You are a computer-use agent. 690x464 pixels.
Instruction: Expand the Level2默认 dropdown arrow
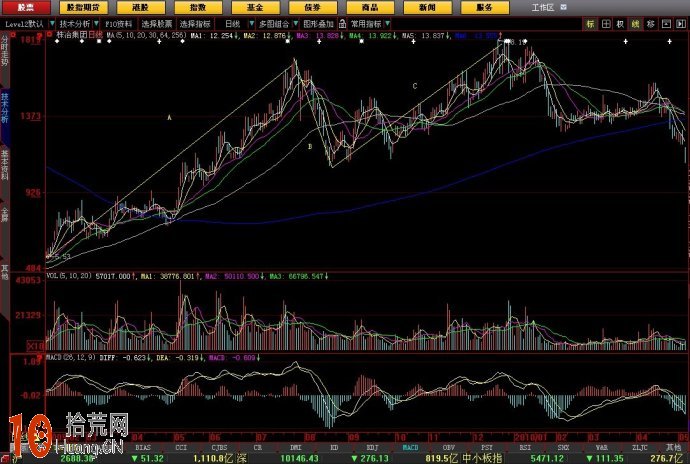[52, 24]
